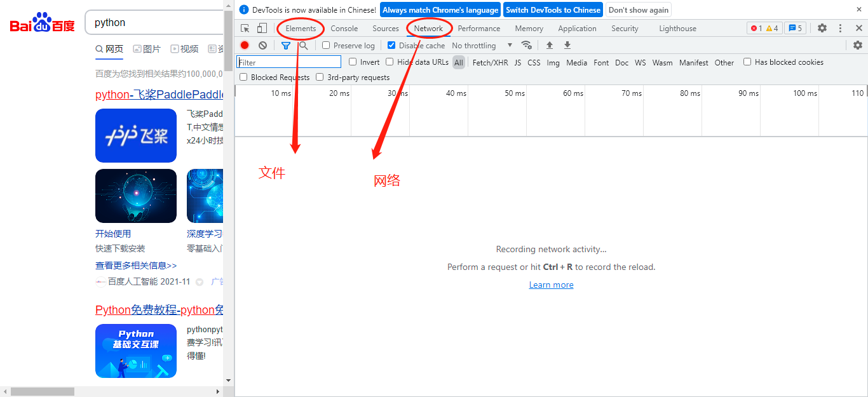Click the import HAR upload arrow icon
The height and width of the screenshot is (397, 868).
click(x=550, y=45)
